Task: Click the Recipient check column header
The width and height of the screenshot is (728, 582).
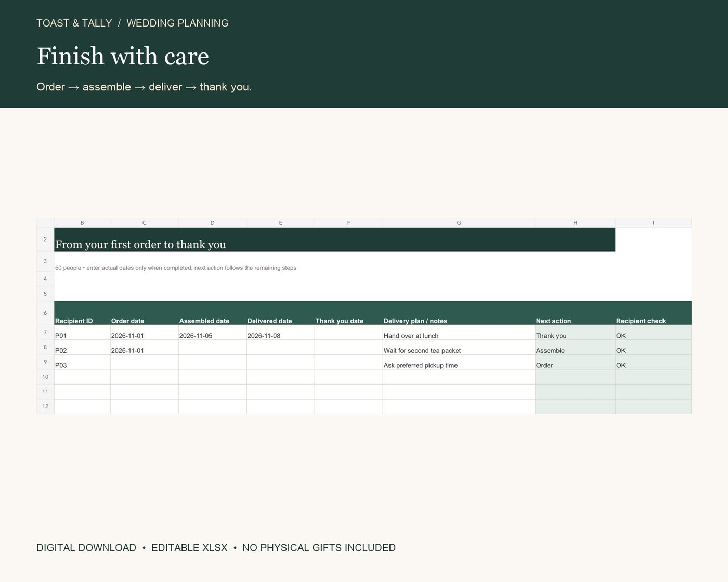Action: [x=653, y=313]
